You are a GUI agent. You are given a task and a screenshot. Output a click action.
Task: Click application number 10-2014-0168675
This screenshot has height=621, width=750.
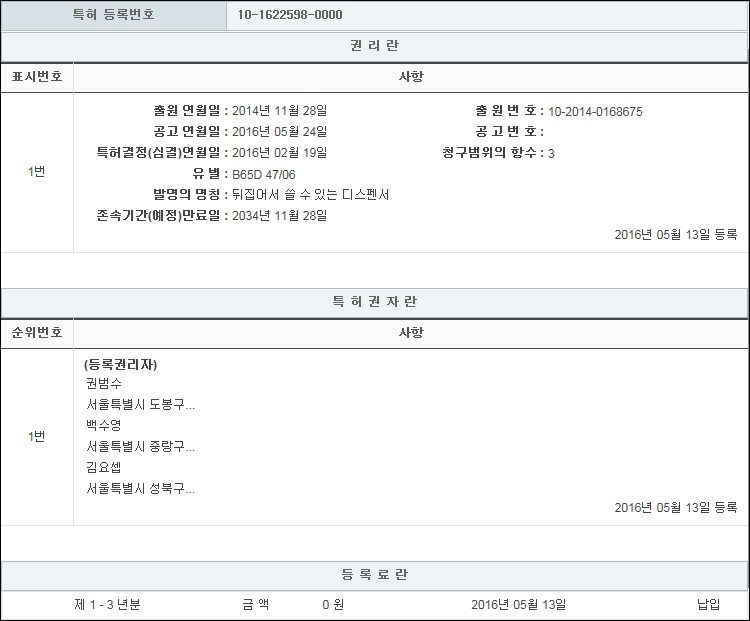point(595,111)
